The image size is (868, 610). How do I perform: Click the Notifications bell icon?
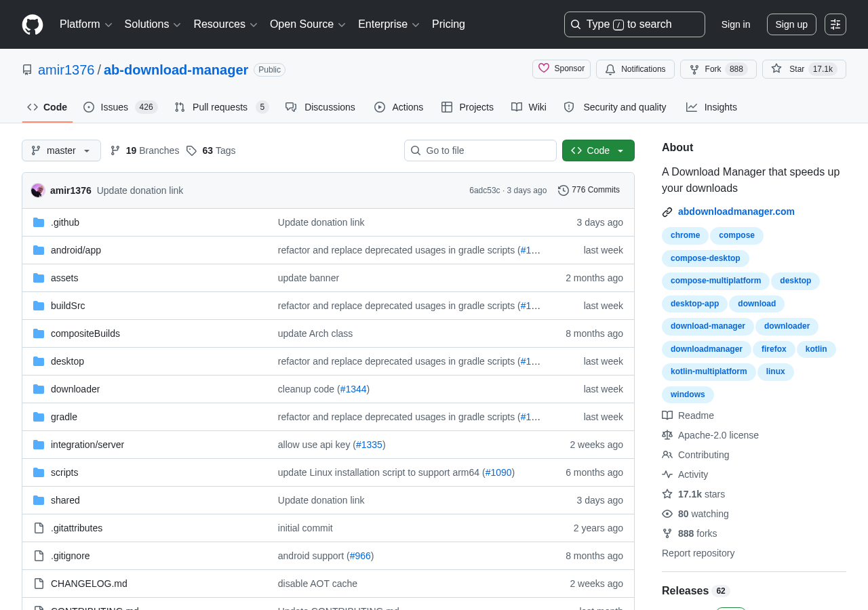tap(610, 69)
